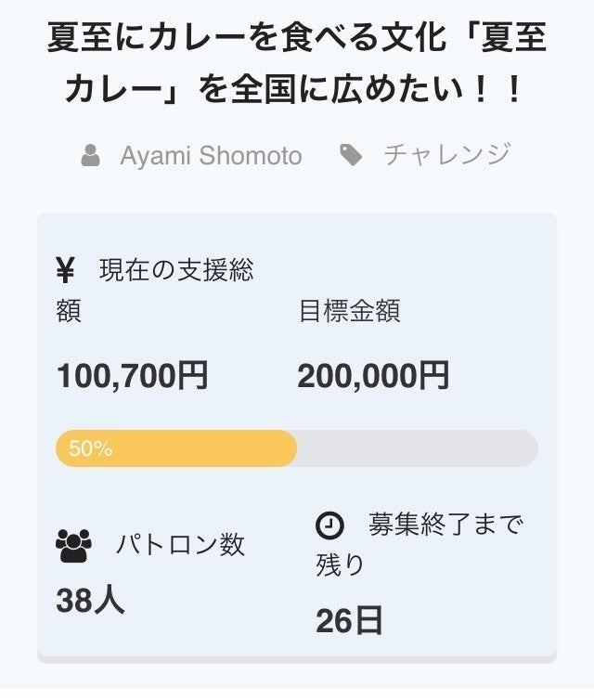Click the tag icon before チャレンジ
Image resolution: width=594 pixels, height=700 pixels.
click(351, 155)
